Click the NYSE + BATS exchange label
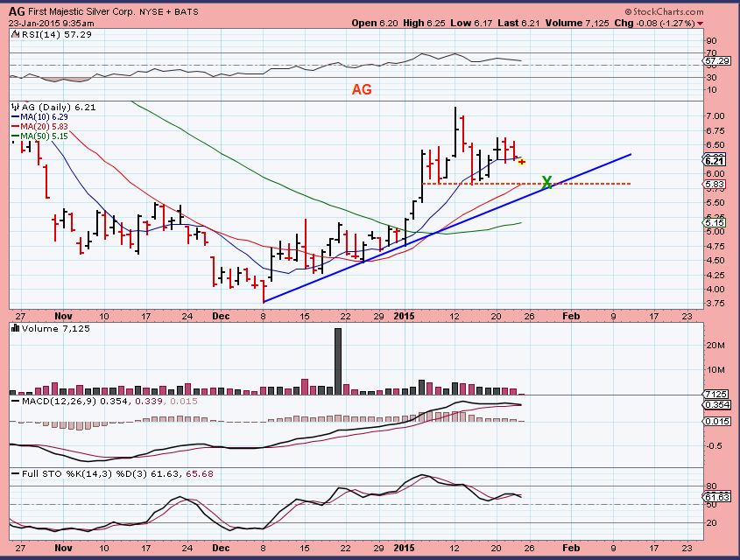Viewport: 740px width, 560px height. pyautogui.click(x=169, y=11)
